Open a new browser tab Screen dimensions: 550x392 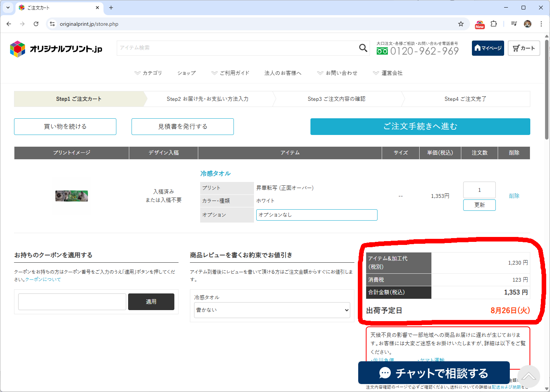pos(111,8)
